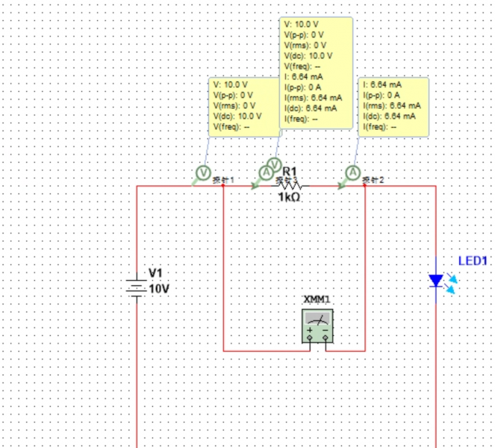Click the current probe icon left of R1
Viewport: 495px width, 448px height.
(x=266, y=172)
